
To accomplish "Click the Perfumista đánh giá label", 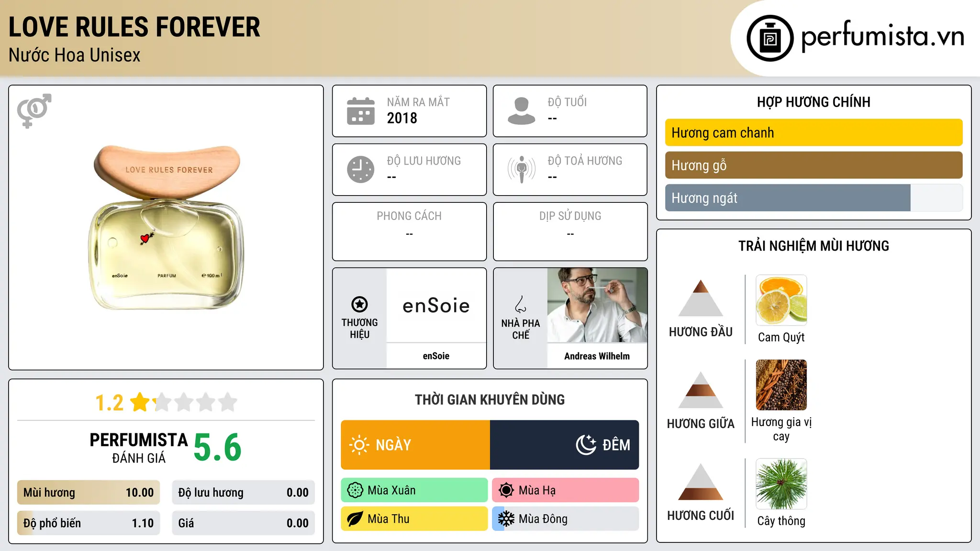I will 139,448.
